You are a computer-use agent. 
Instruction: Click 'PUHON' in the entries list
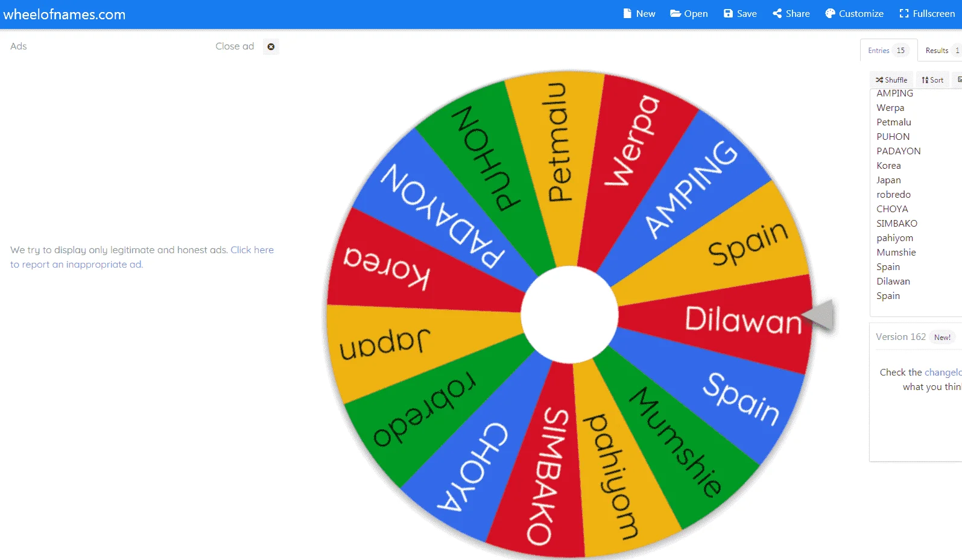coord(893,137)
